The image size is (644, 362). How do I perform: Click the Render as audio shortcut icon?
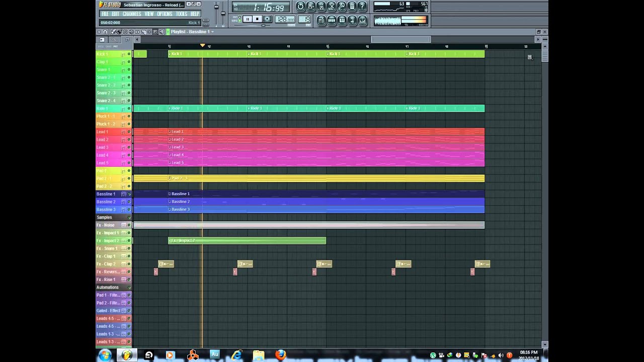pos(321,7)
